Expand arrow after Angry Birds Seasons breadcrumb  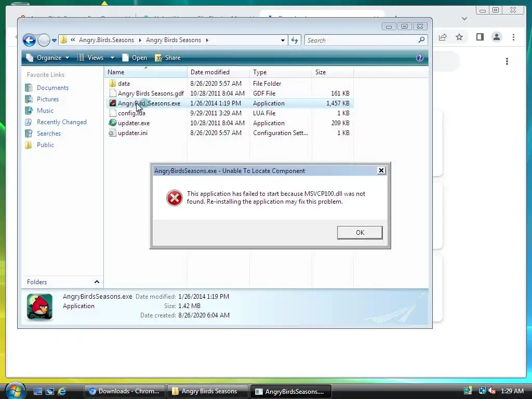[207, 41]
